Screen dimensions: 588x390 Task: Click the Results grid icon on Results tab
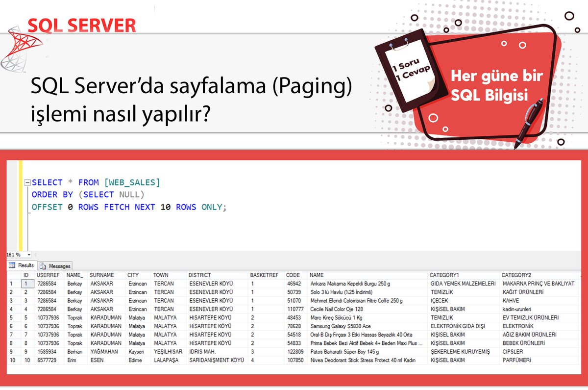coord(13,265)
